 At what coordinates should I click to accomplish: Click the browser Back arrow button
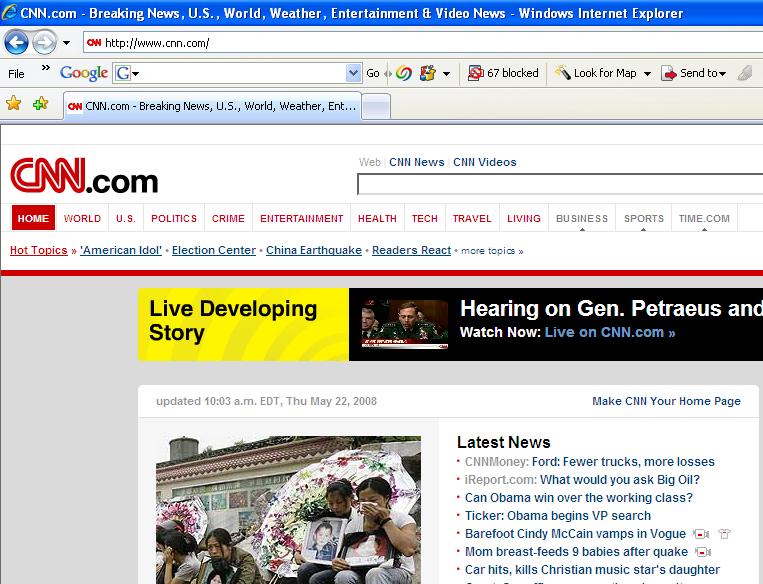17,43
